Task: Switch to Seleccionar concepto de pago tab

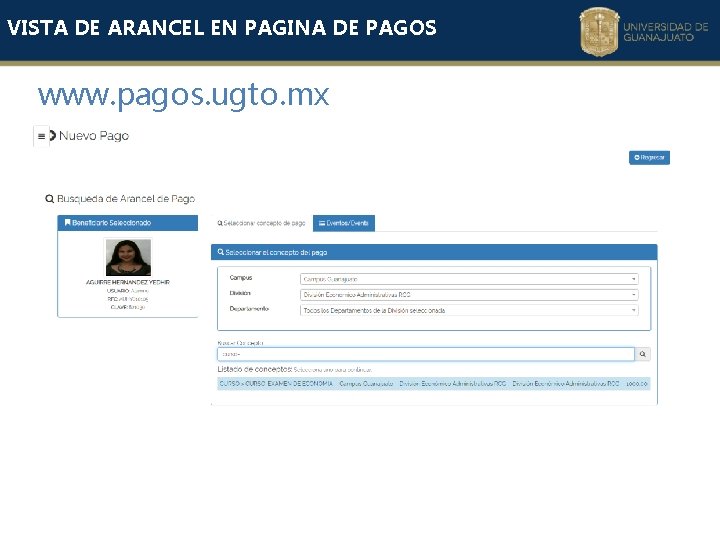Action: (x=261, y=223)
